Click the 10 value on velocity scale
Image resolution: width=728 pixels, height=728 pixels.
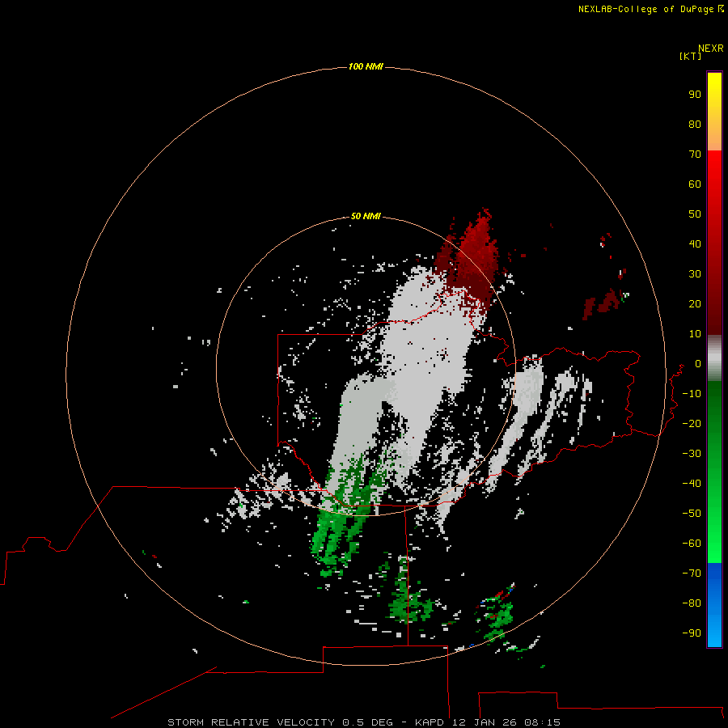click(695, 334)
